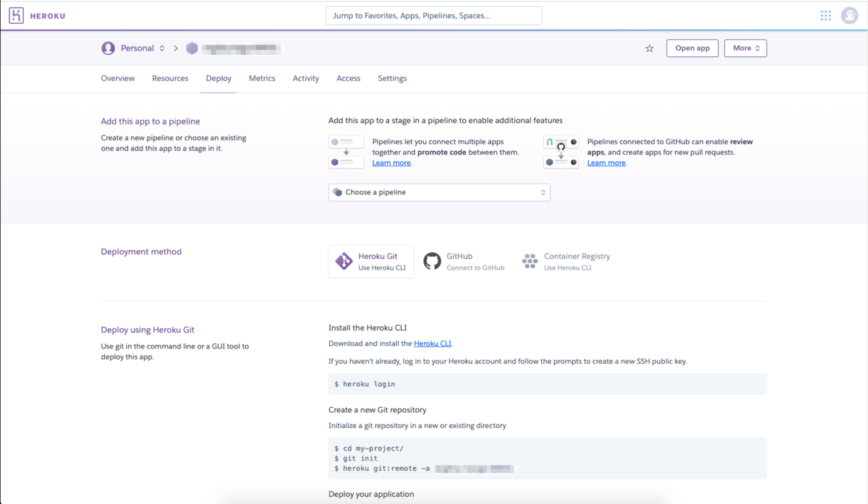Favorite this app with the star icon
This screenshot has height=504, width=868.
[x=650, y=48]
